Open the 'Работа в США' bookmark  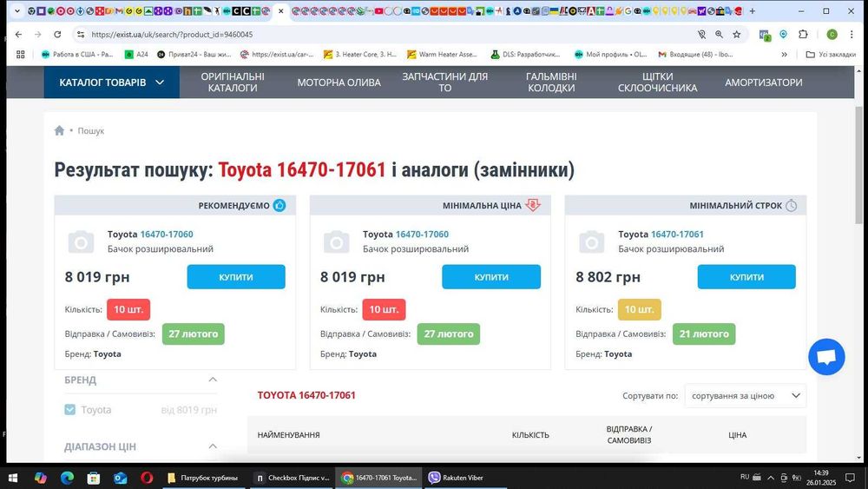(77, 54)
